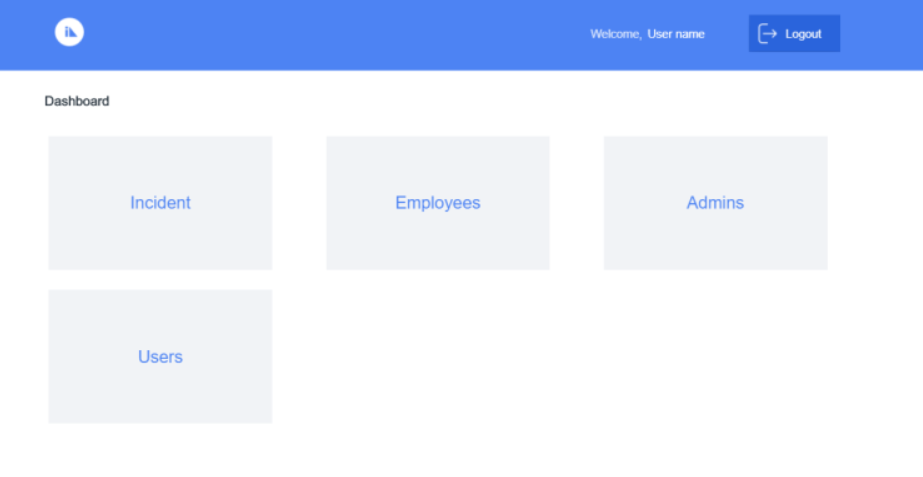Click the Admins label text

pos(715,203)
